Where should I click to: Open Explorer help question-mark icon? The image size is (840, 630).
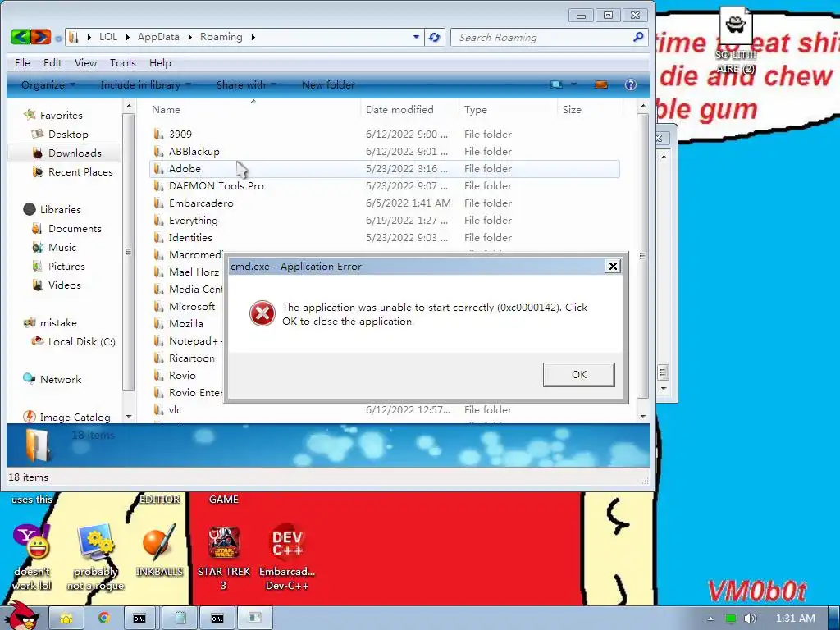[631, 84]
